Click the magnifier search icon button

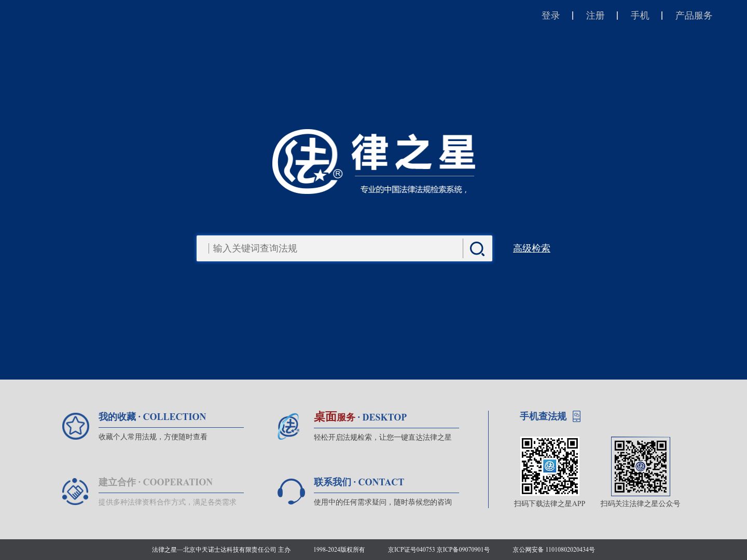click(477, 249)
